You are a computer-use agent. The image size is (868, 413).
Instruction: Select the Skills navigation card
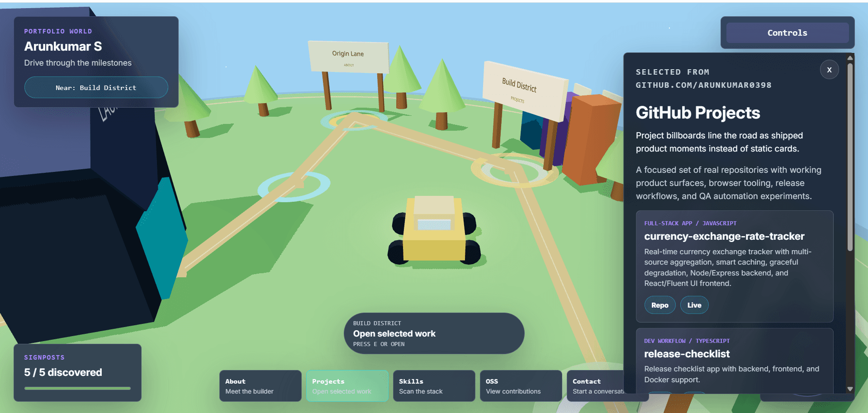[x=434, y=386]
